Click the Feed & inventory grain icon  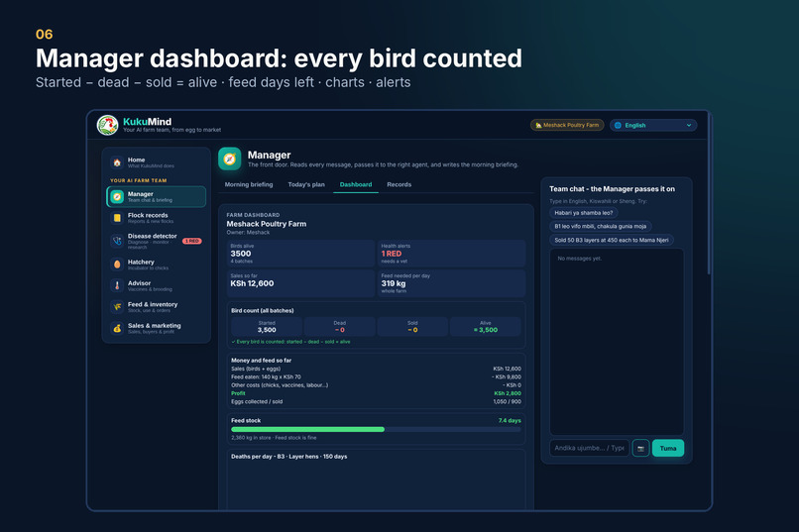click(117, 307)
